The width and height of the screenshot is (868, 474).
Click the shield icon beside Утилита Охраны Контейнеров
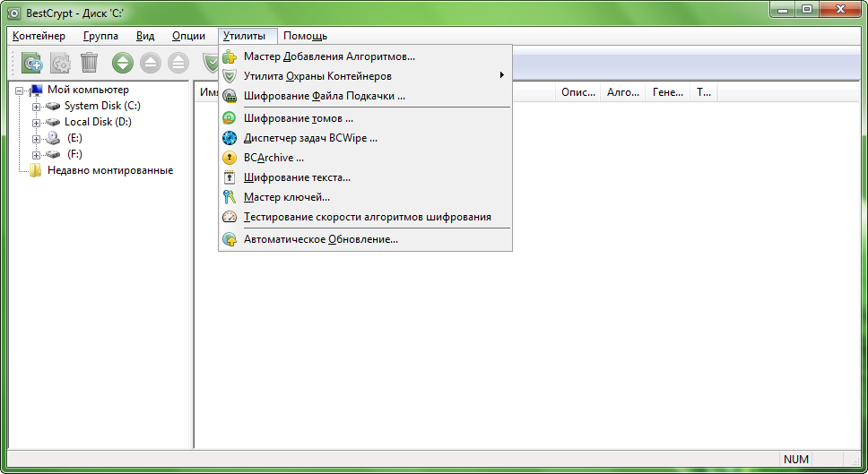click(x=230, y=76)
